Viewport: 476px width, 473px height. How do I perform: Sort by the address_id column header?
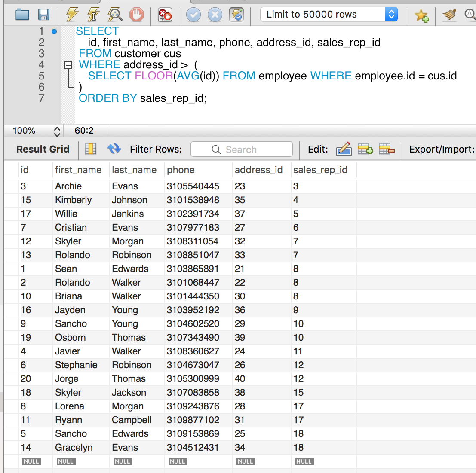[x=262, y=170]
